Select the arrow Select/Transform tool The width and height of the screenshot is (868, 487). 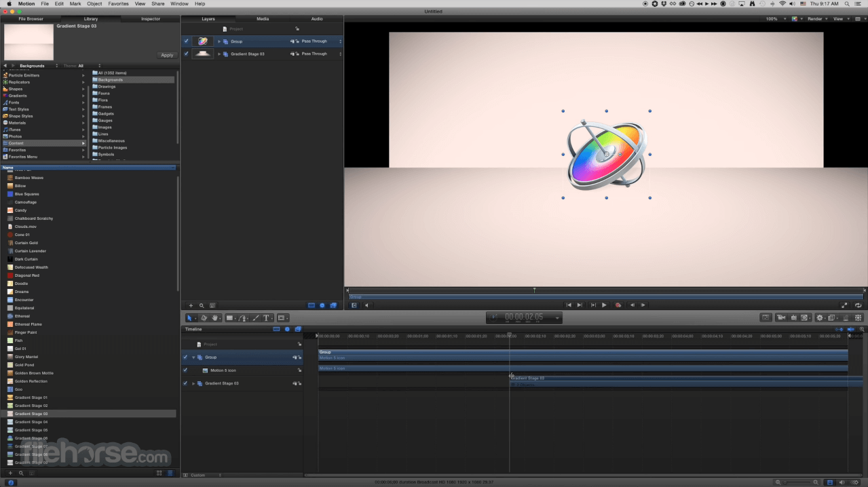190,317
